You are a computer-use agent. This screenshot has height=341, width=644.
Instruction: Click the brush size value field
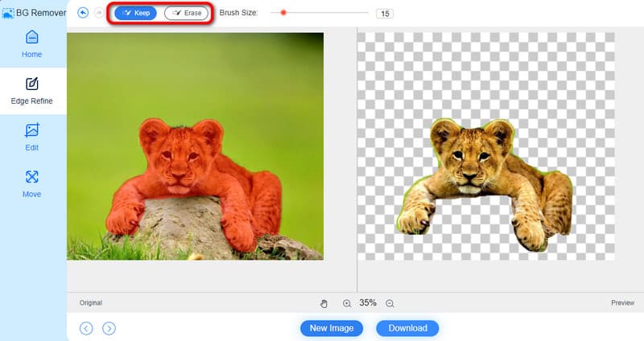click(384, 14)
